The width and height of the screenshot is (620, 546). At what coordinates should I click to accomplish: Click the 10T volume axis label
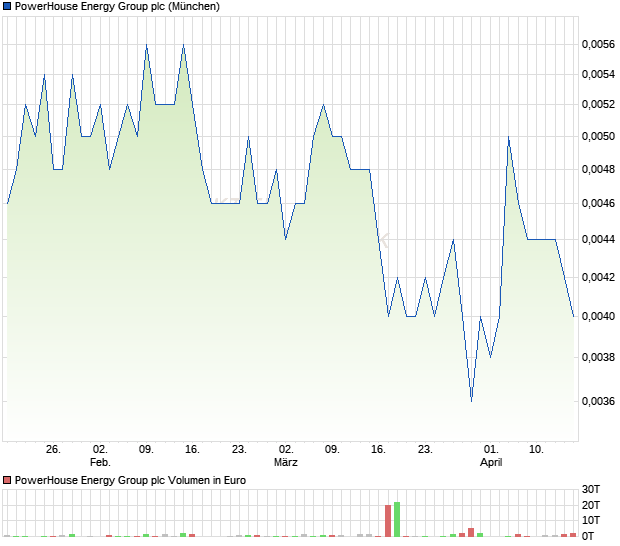pyautogui.click(x=591, y=520)
